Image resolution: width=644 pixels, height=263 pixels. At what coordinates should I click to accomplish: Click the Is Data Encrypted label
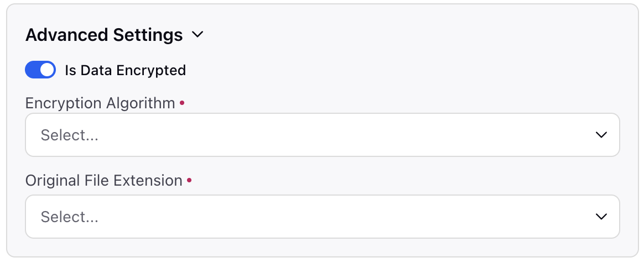125,70
